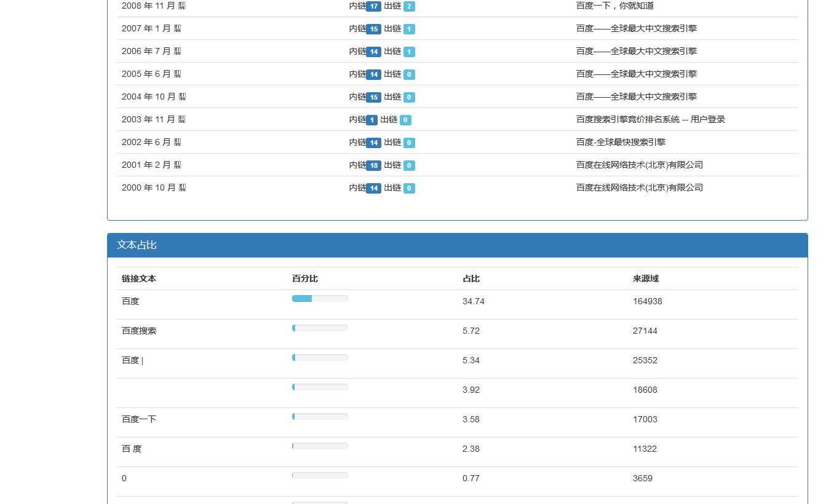Click the 百度一下 row percentage progress bar

point(320,416)
